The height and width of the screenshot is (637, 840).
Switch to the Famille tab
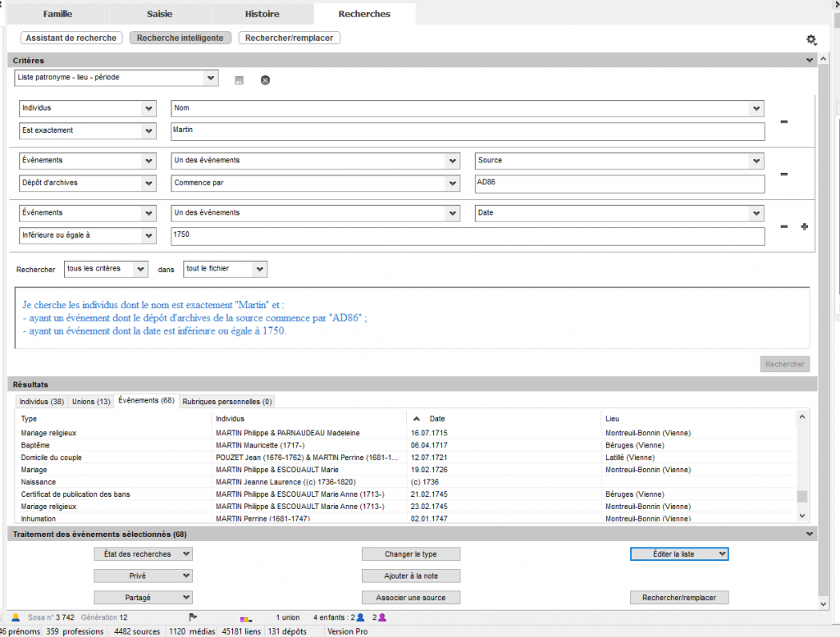(58, 14)
